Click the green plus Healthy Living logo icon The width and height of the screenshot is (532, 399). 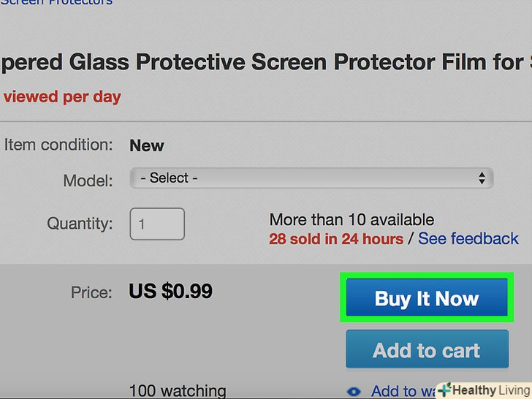click(x=444, y=390)
